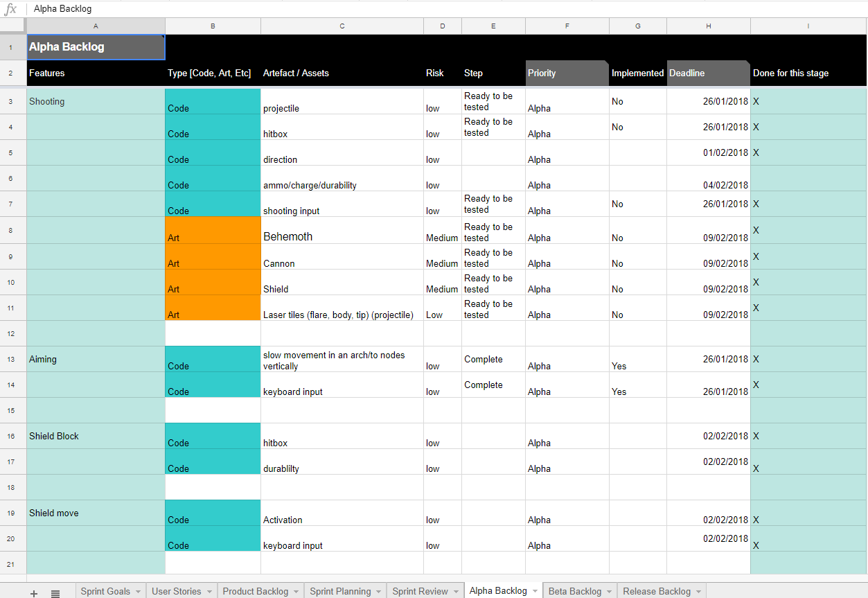Select column C header
The height and width of the screenshot is (598, 868).
[342, 26]
